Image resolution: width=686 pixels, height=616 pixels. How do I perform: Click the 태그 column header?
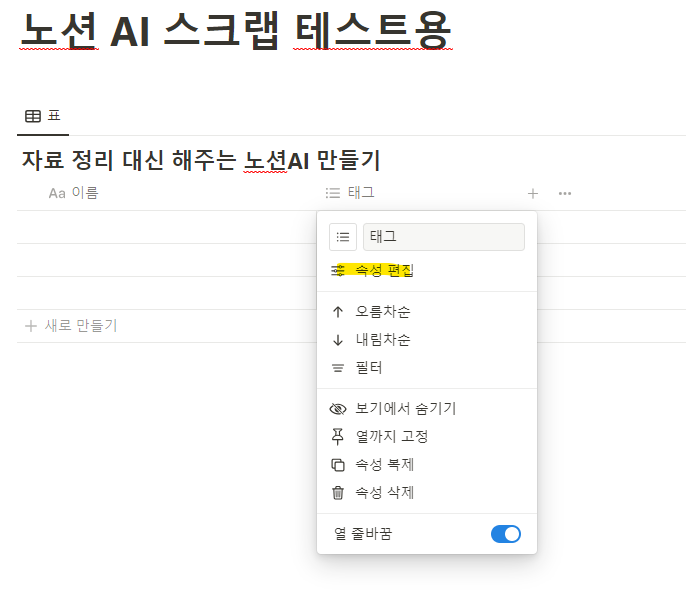pos(350,193)
